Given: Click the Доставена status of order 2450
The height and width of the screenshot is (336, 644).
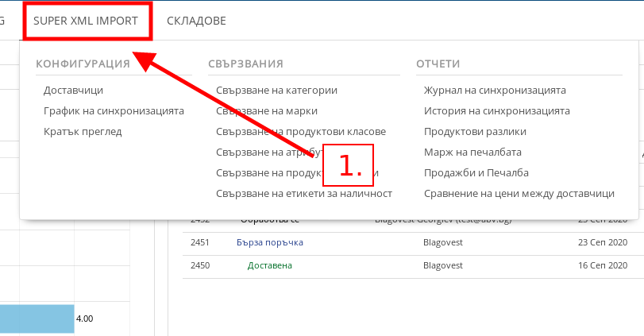Looking at the screenshot, I should [x=269, y=265].
